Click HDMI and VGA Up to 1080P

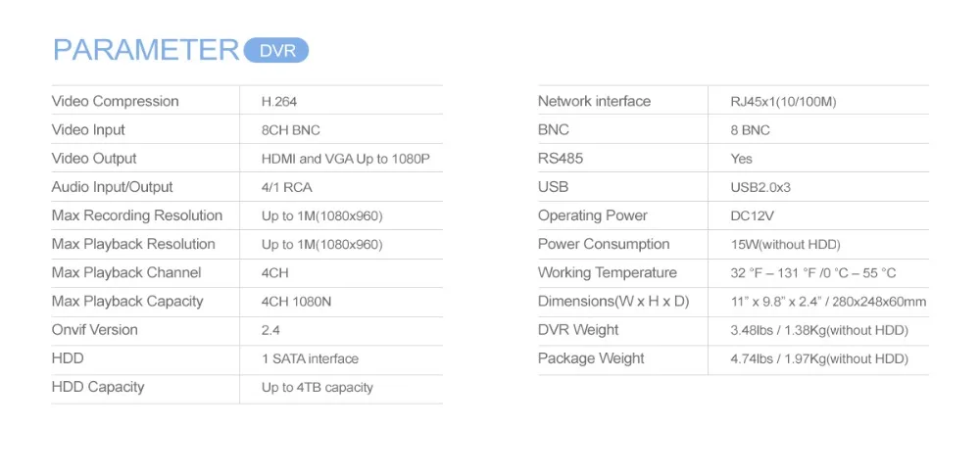coord(346,160)
